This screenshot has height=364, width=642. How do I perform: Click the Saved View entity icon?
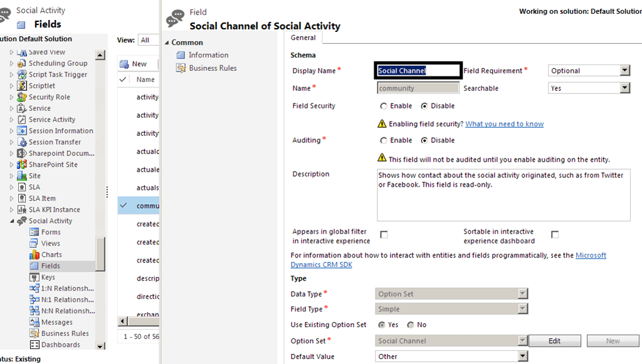tap(22, 52)
